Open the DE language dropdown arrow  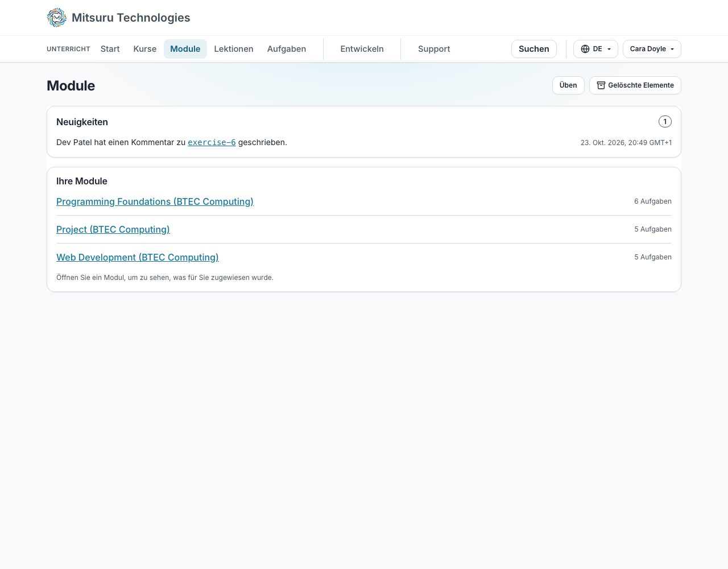click(609, 49)
